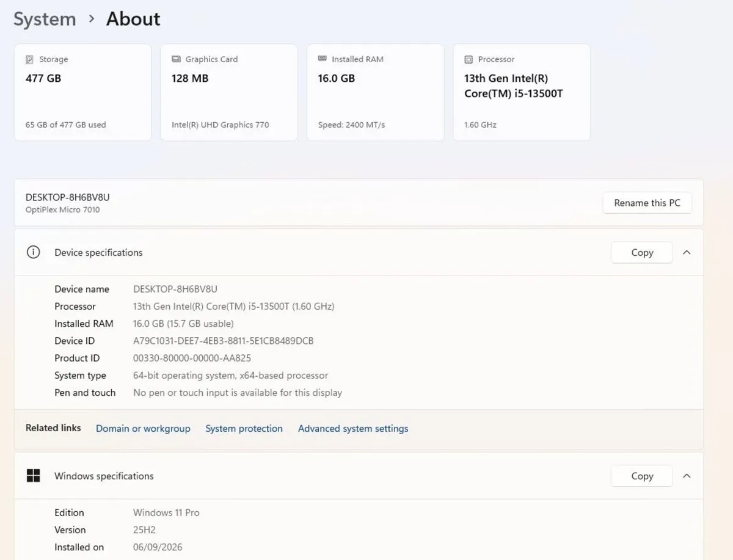Click the Speed: 2400 MT/s text
Viewport: 733px width, 560px height.
351,125
